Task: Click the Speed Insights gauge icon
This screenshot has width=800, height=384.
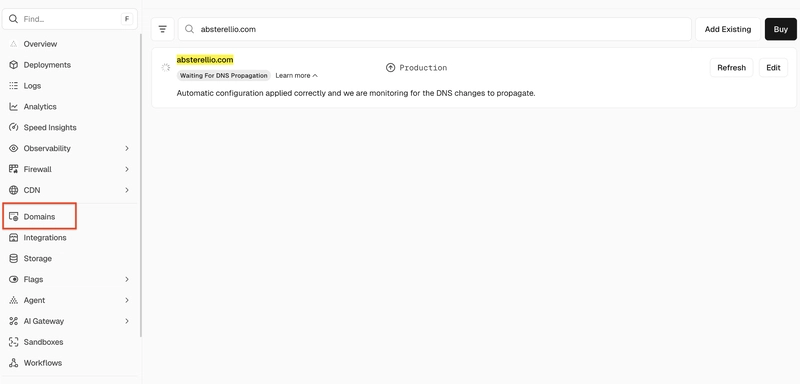Action: (14, 127)
